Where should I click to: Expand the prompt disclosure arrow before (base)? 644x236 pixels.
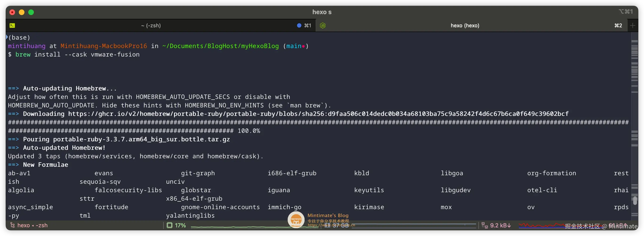7,37
